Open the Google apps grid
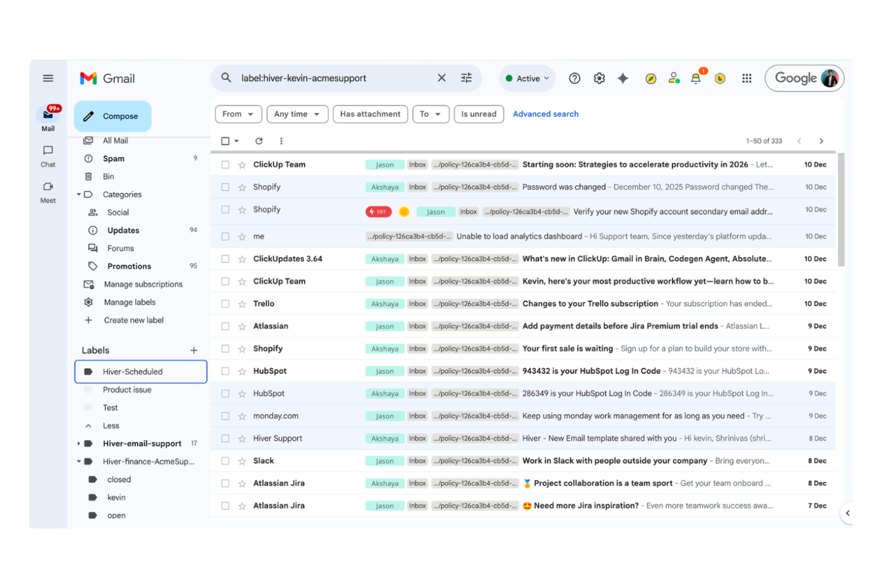This screenshot has width=882, height=588. [x=747, y=78]
